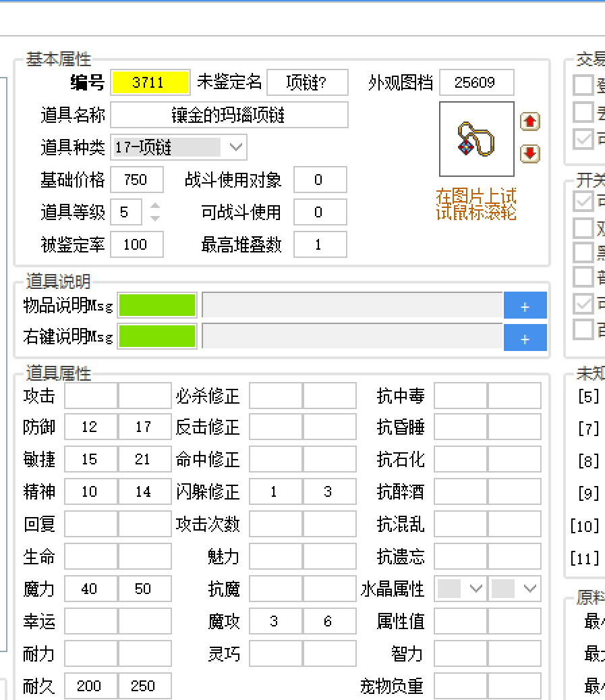Click the red down arrow beside the item image

coord(530,154)
